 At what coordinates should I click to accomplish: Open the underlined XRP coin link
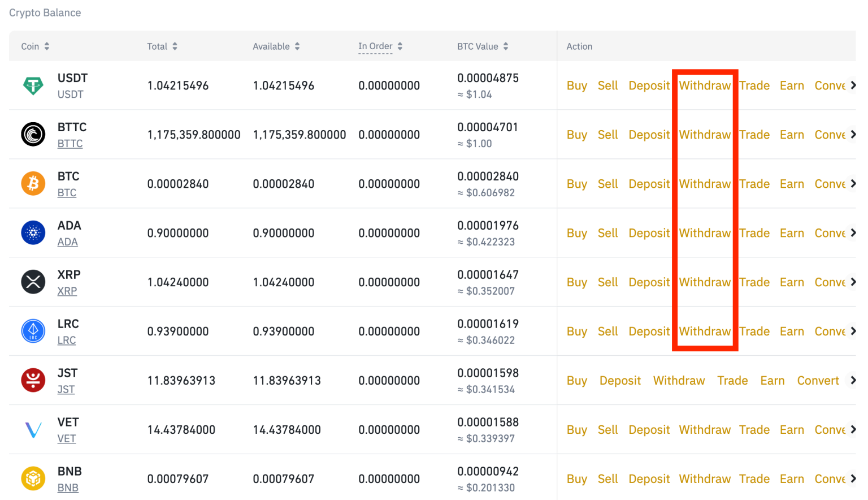pyautogui.click(x=67, y=291)
